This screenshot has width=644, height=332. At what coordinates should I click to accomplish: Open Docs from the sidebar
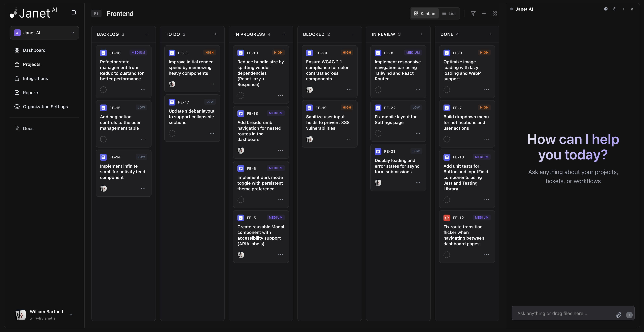(28, 128)
